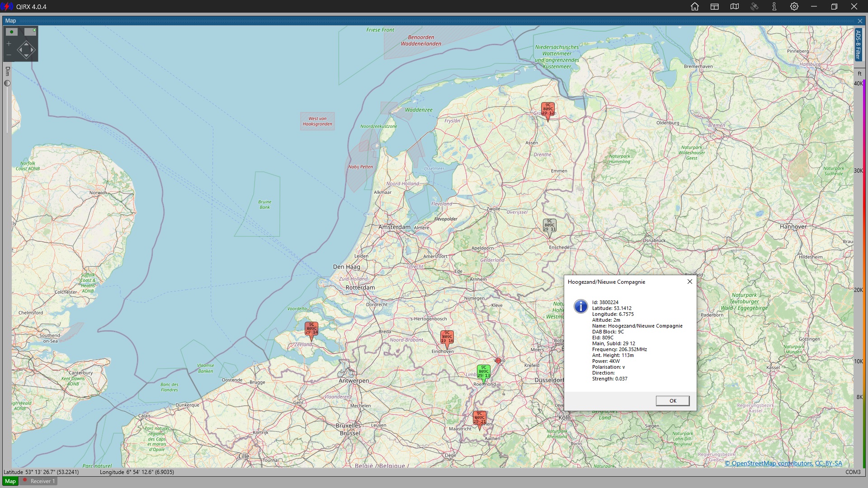Toggle the light green dot map button
The width and height of the screenshot is (868, 488).
point(30,32)
